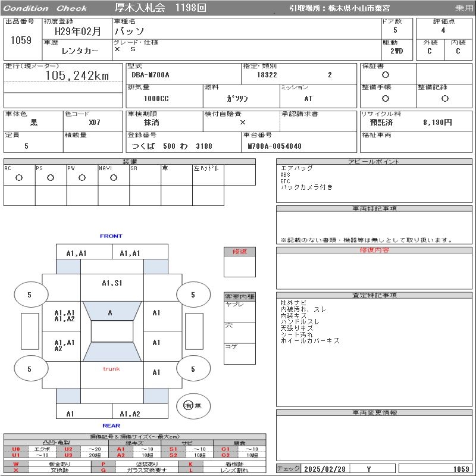Click the コゲ row in 客室内張
Image resolution: width=476 pixels, height=476 pixels.
click(x=240, y=353)
